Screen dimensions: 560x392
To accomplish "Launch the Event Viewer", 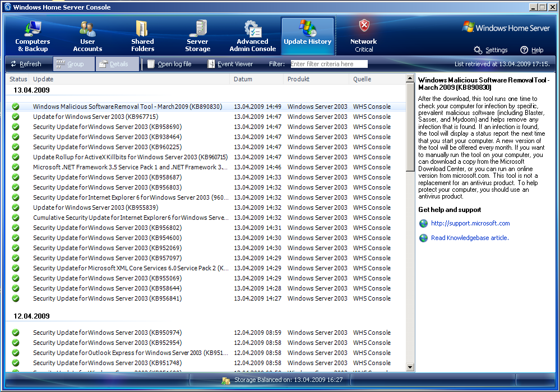I will [230, 64].
